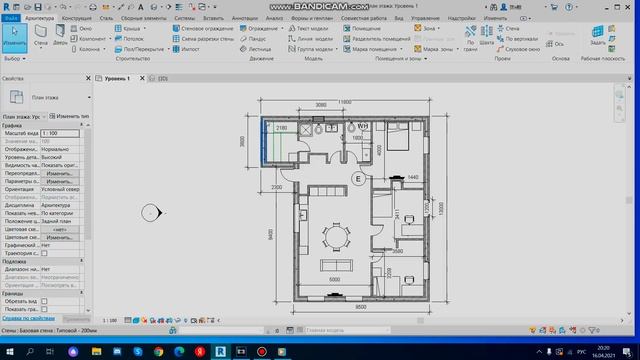Enable the Обрезать вид checkbox
The image size is (640, 360).
click(x=44, y=301)
